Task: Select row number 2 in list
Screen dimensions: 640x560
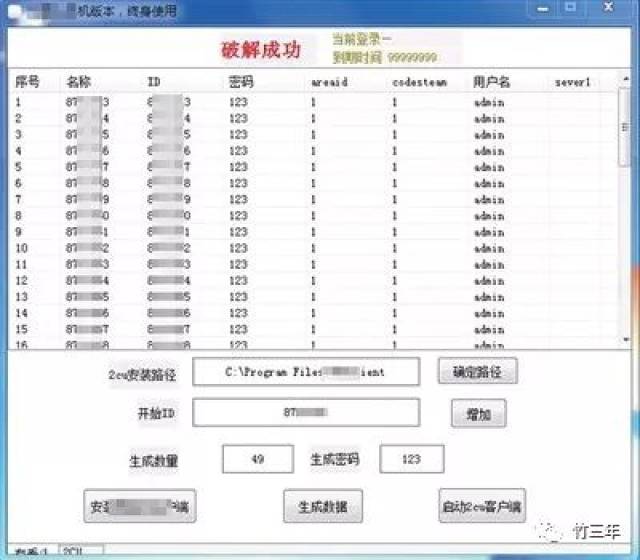Action: click(x=312, y=118)
